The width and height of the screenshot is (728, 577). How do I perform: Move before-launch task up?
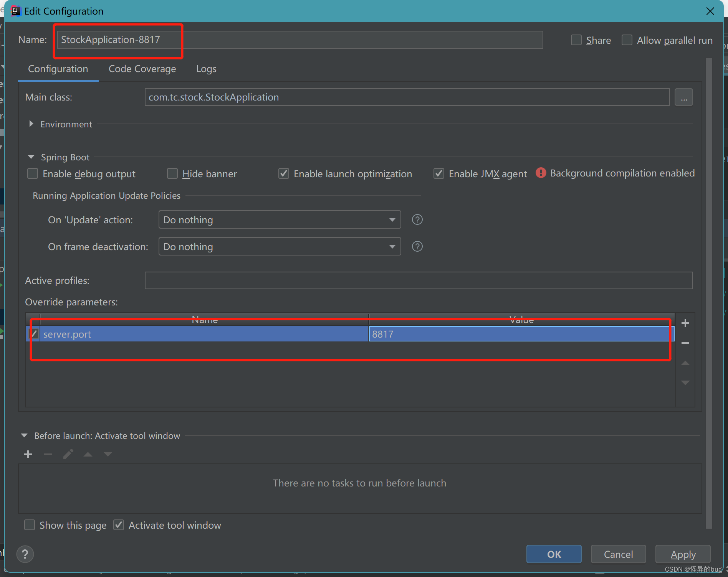point(88,454)
